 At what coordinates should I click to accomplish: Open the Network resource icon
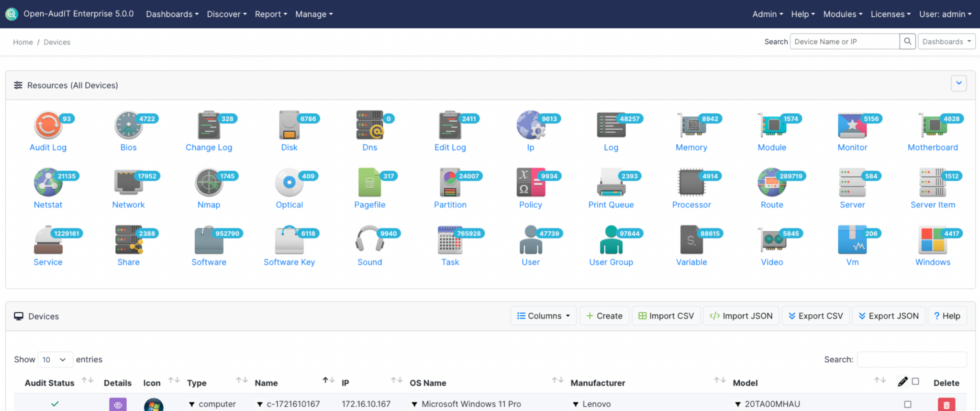(128, 182)
